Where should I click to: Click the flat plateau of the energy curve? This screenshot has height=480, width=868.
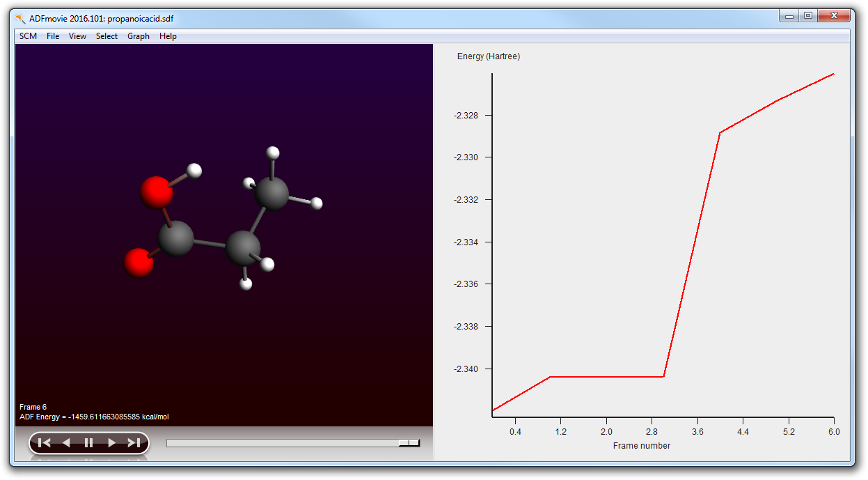coord(607,377)
